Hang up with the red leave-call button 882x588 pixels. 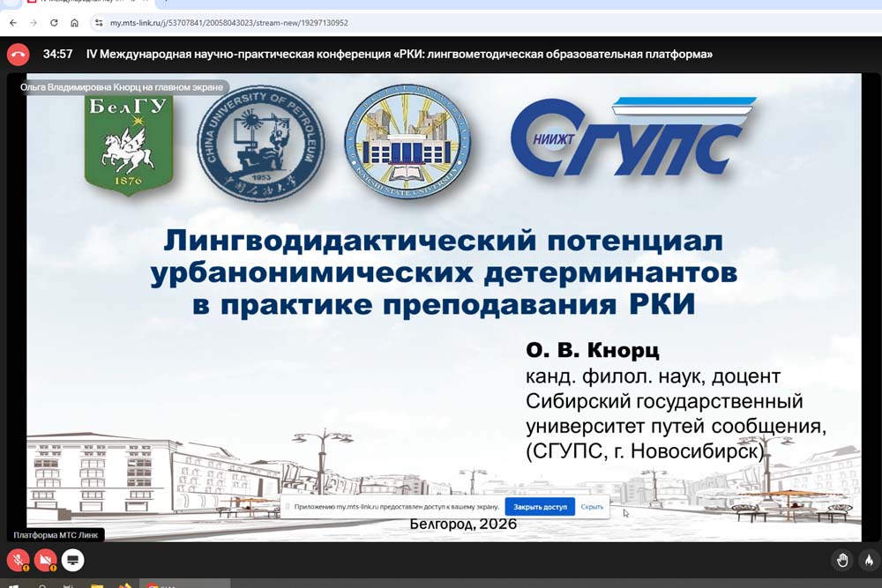click(x=18, y=55)
